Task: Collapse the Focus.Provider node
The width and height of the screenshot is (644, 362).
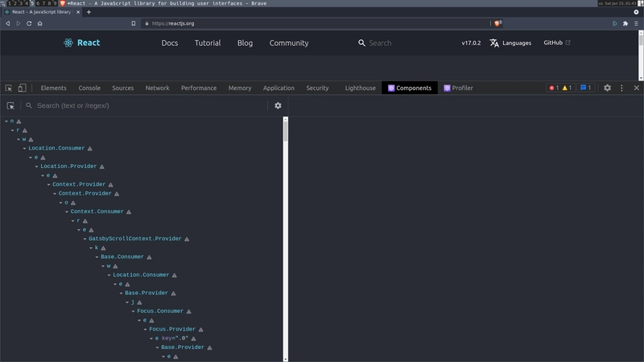Action: 146,330
